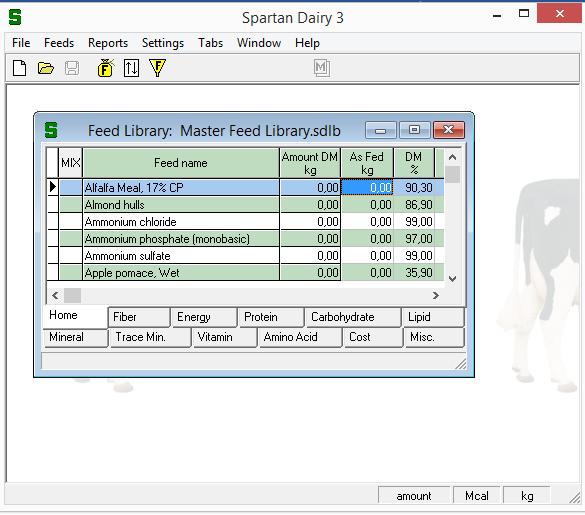This screenshot has height=515, width=585.
Task: Click the New file toolbar icon
Action: (x=19, y=68)
